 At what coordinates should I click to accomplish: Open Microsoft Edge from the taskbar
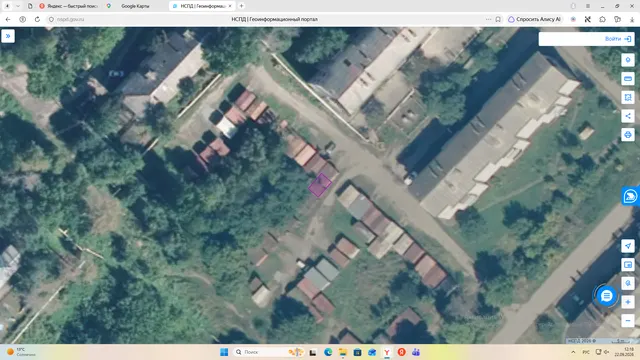click(x=328, y=352)
